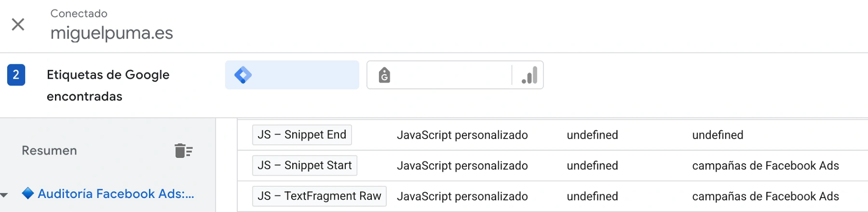868x212 pixels.
Task: Close the debug connection panel
Action: pyautogui.click(x=18, y=24)
